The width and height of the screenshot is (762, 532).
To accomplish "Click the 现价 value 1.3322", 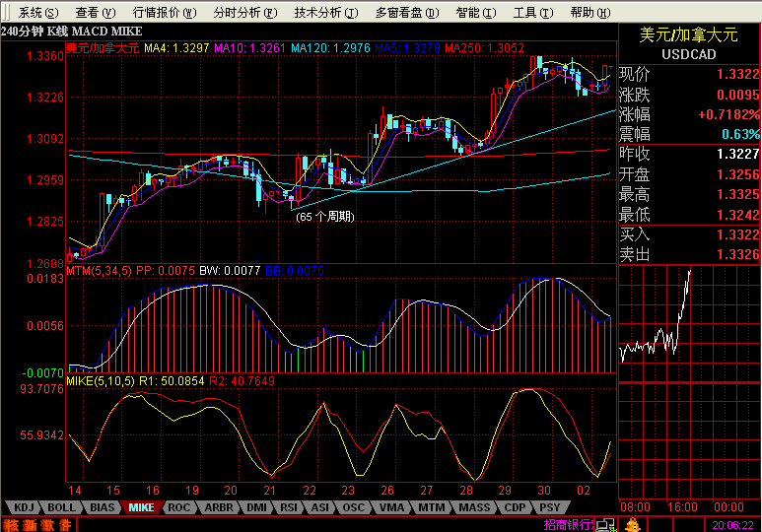I will coord(737,74).
